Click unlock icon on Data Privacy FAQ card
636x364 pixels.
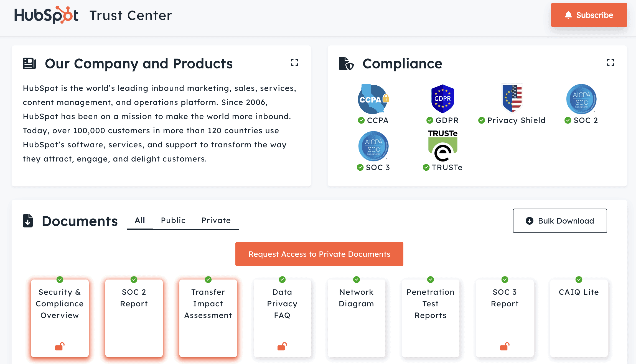(282, 346)
